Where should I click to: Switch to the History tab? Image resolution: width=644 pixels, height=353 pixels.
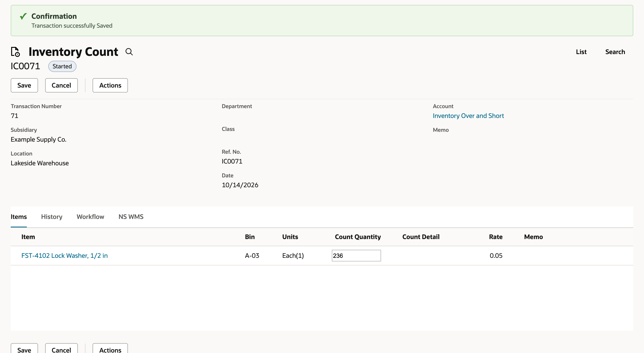(x=52, y=216)
